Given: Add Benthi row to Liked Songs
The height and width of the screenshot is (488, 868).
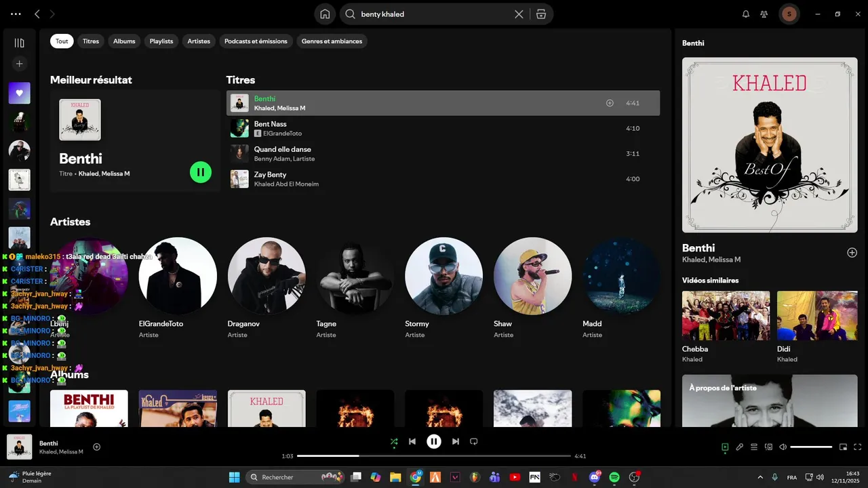Looking at the screenshot, I should [x=610, y=103].
